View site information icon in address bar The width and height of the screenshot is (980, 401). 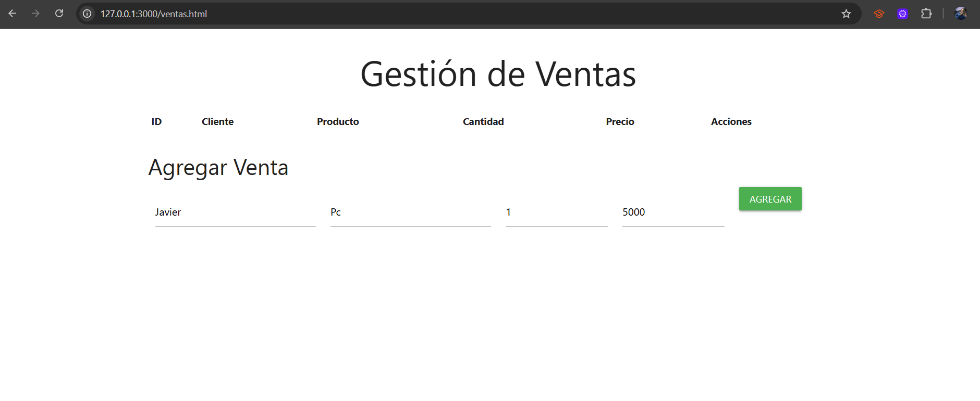pyautogui.click(x=87, y=14)
